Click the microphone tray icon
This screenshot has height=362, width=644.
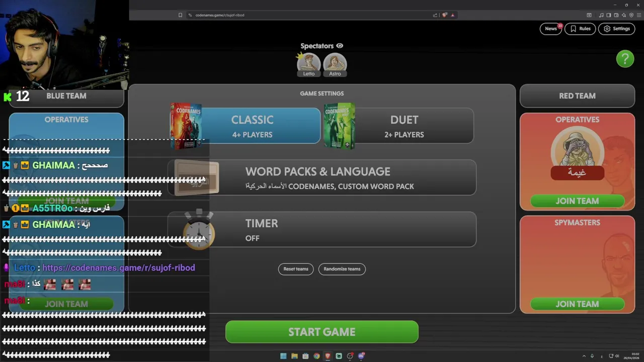[x=592, y=356]
